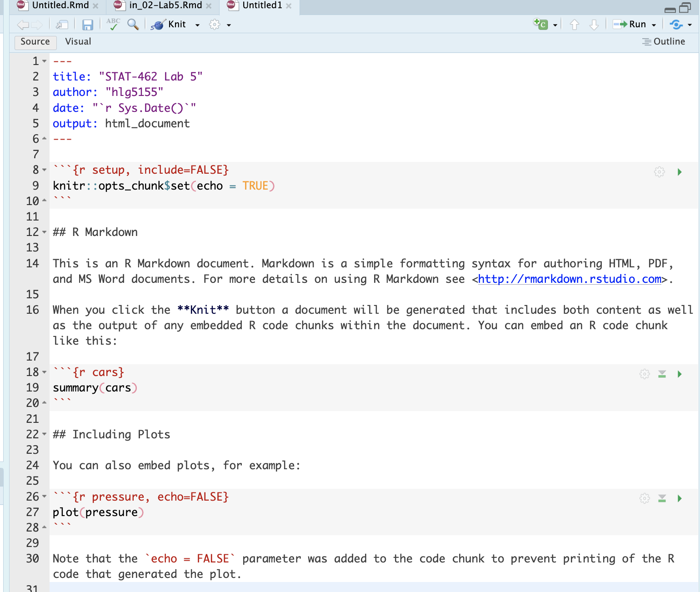Click the date Sys.Date() line

click(125, 108)
